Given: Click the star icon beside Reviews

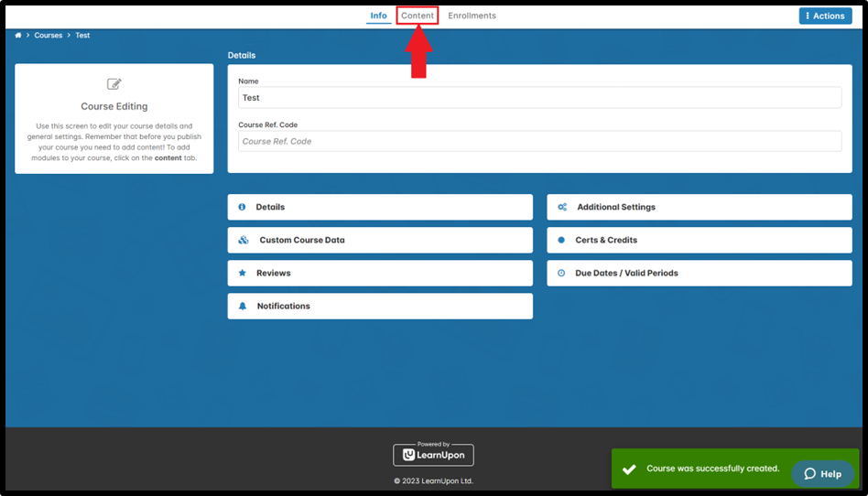Looking at the screenshot, I should tap(242, 273).
